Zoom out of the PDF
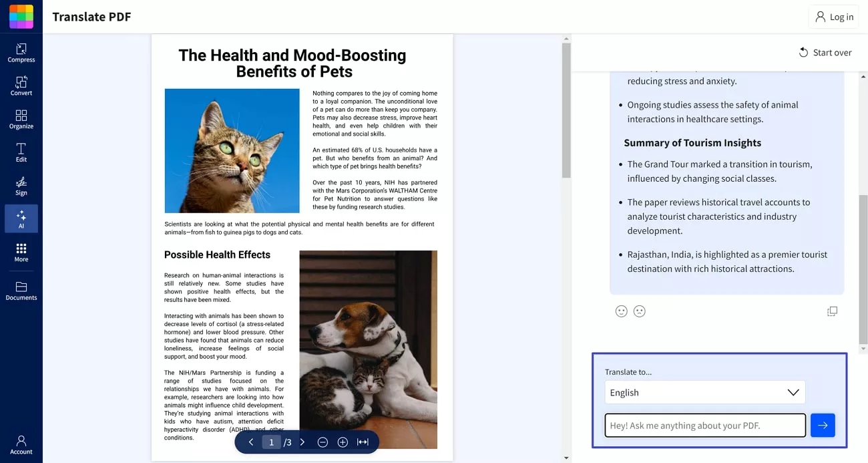The image size is (868, 463). 322,442
